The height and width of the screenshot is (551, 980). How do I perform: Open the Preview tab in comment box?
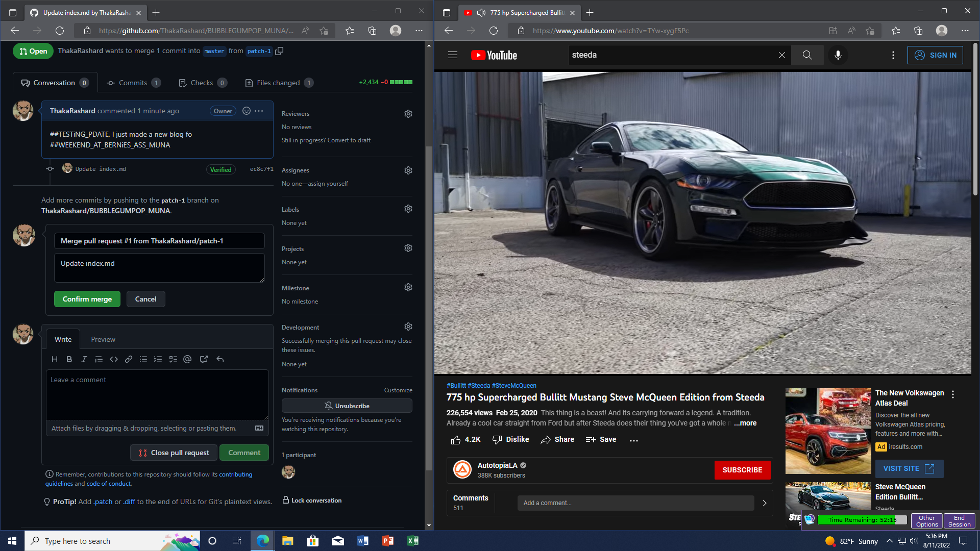tap(103, 339)
